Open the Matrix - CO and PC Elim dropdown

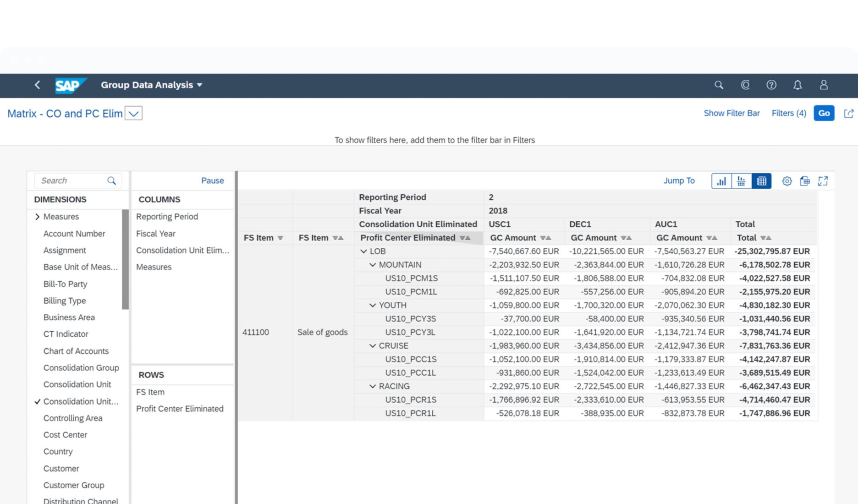pos(133,113)
